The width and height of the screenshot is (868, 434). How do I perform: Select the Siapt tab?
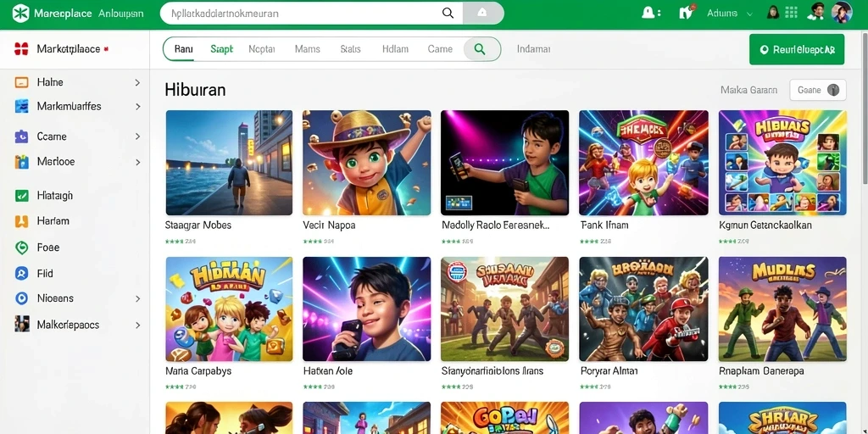tap(221, 49)
